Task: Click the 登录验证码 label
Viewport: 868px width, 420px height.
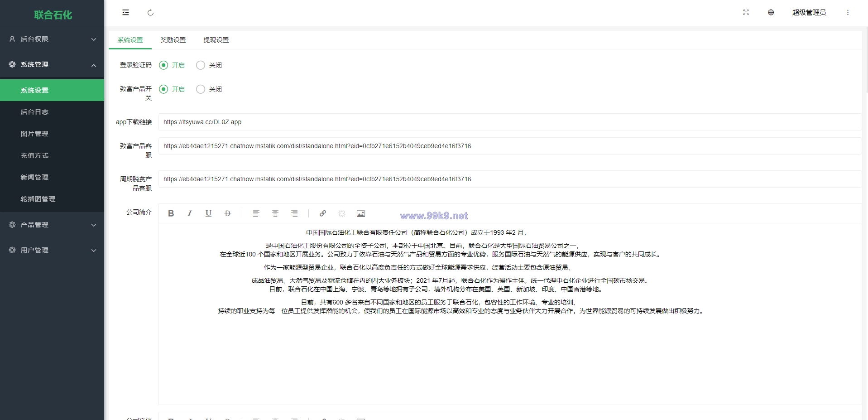Action: pos(135,65)
